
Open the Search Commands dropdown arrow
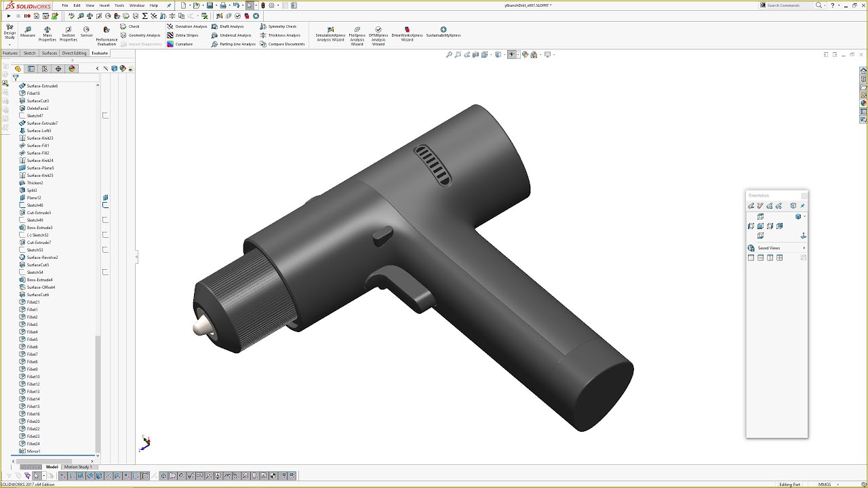826,5
